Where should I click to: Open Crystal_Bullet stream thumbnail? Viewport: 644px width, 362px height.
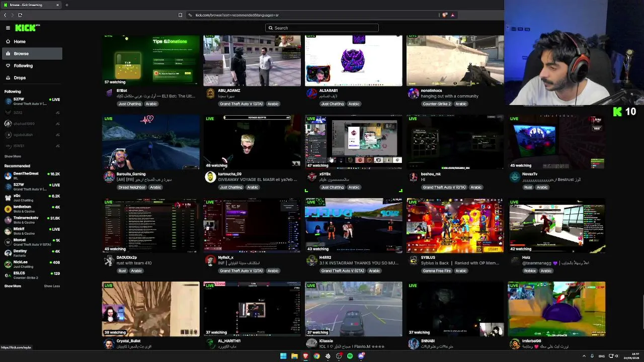[151, 309]
